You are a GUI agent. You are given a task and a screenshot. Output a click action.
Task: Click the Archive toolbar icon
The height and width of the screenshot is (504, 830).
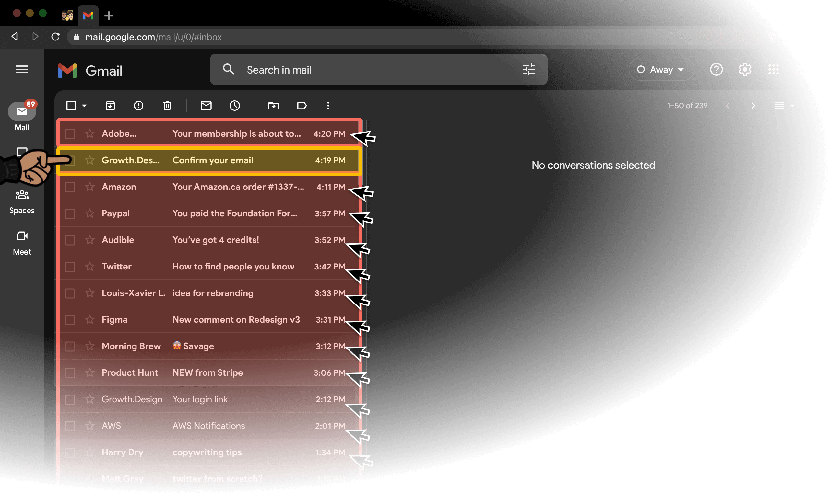[110, 106]
